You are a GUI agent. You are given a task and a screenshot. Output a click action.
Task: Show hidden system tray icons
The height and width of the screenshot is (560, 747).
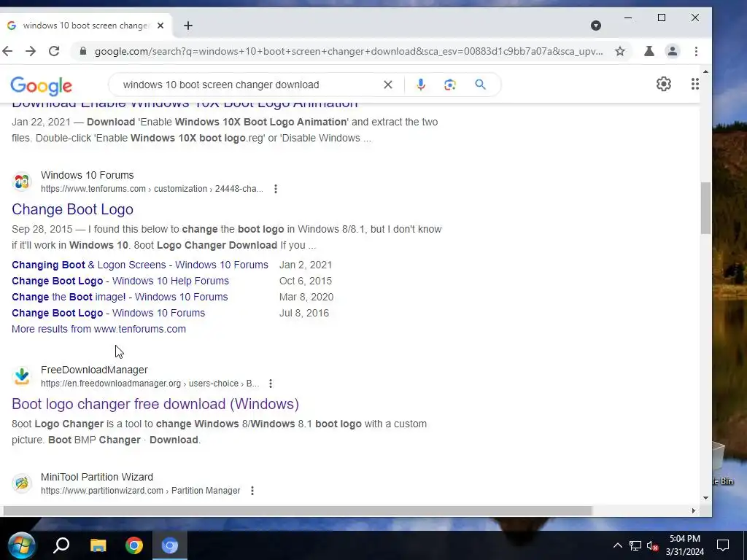tap(617, 545)
